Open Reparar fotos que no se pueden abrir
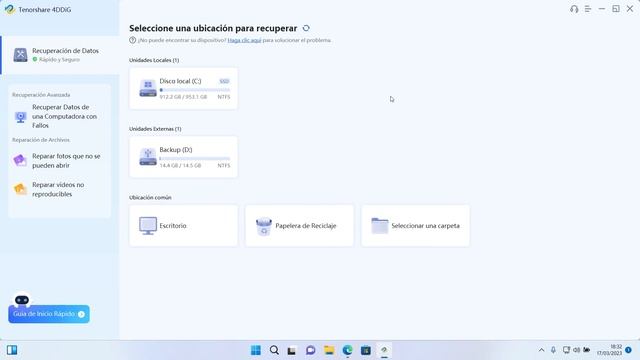640x360 pixels. [59, 161]
